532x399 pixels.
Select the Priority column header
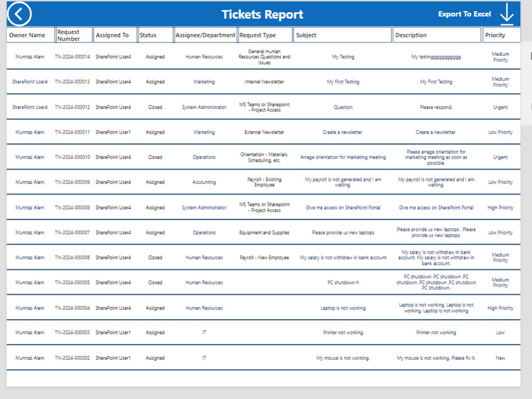coord(502,35)
